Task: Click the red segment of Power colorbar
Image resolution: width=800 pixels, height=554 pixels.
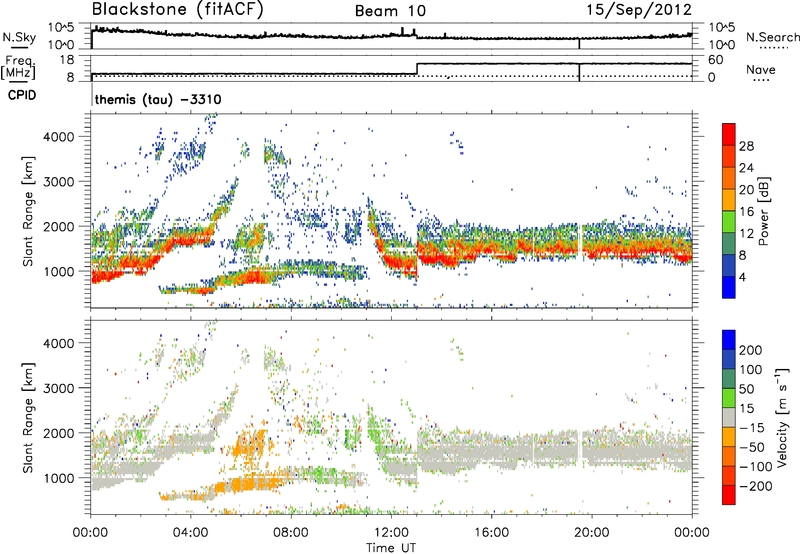Action: (729, 135)
